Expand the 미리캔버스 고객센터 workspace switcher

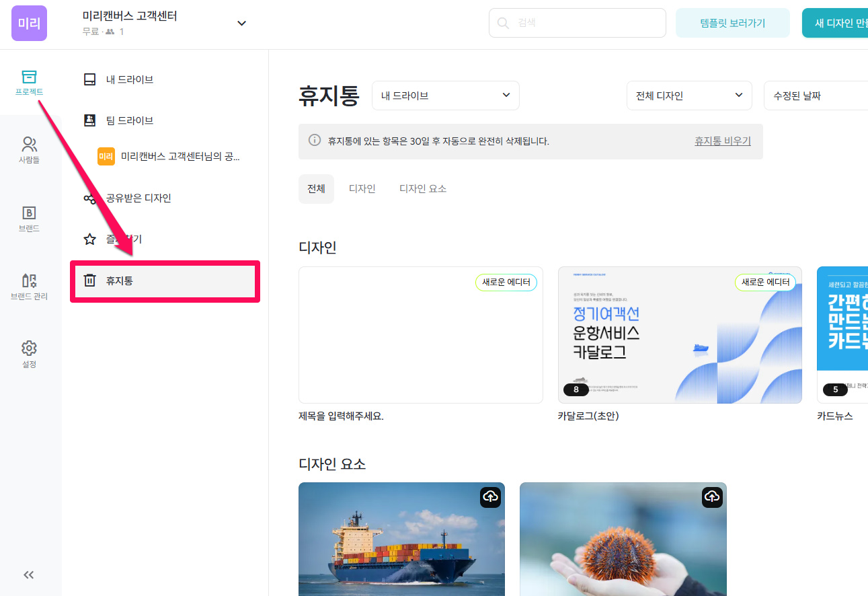[x=242, y=24]
